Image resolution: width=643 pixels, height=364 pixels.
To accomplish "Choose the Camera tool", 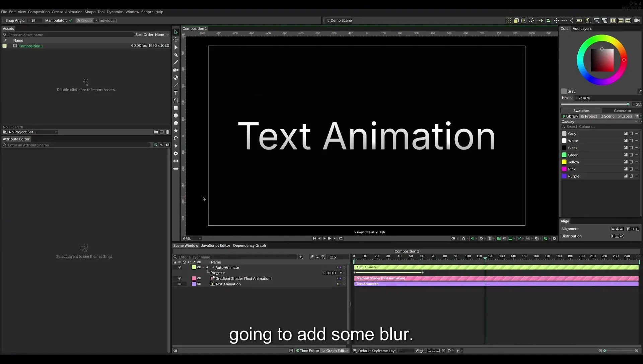I will coord(175,70).
